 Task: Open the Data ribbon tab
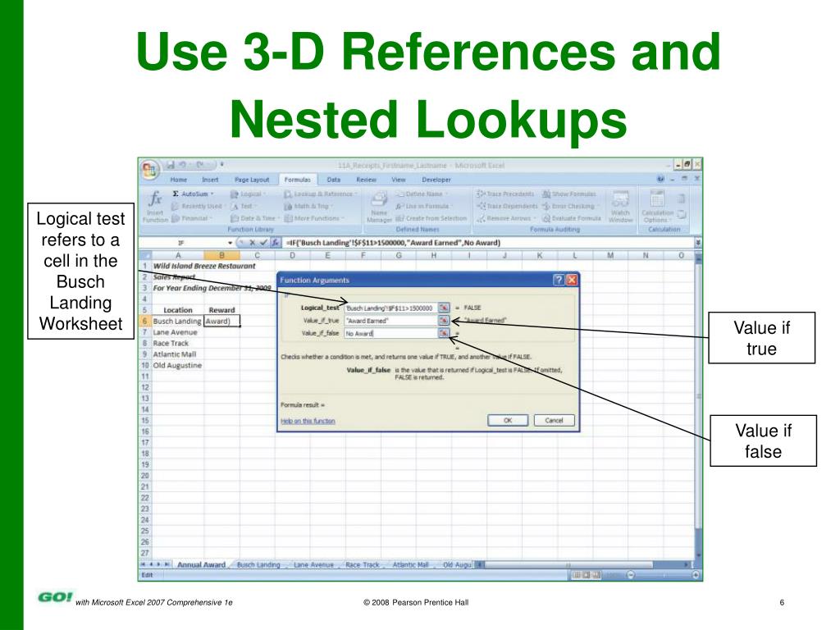tap(334, 180)
